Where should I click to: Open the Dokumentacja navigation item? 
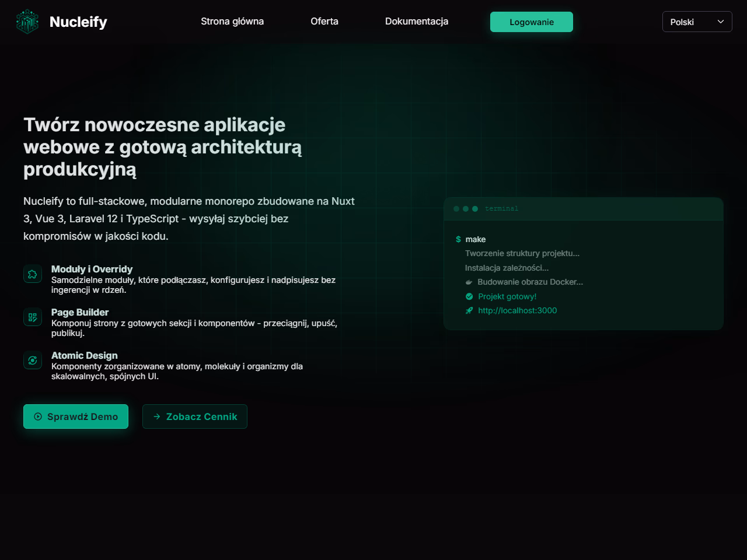click(x=417, y=22)
